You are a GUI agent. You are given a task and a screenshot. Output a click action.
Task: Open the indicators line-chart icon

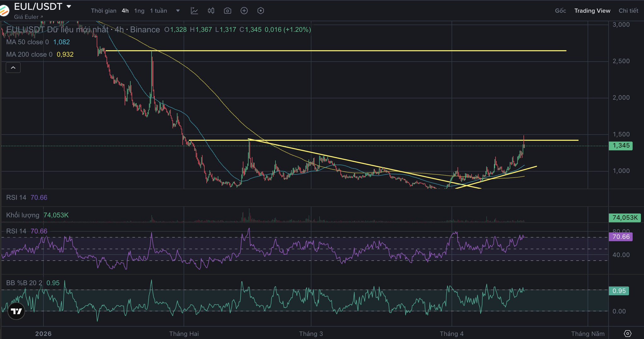(194, 11)
